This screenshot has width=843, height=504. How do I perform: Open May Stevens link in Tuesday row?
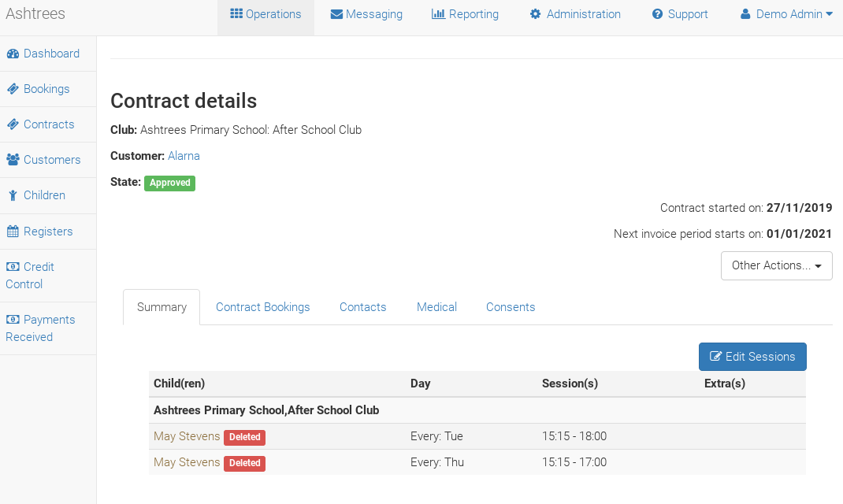(x=187, y=436)
